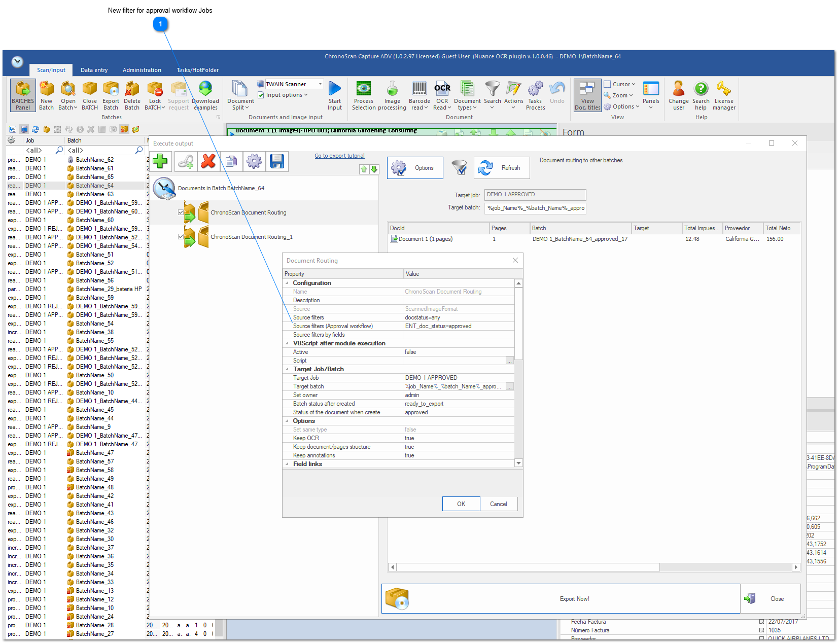Switch to the Scan/Input tab
The image size is (839, 644).
tap(51, 70)
